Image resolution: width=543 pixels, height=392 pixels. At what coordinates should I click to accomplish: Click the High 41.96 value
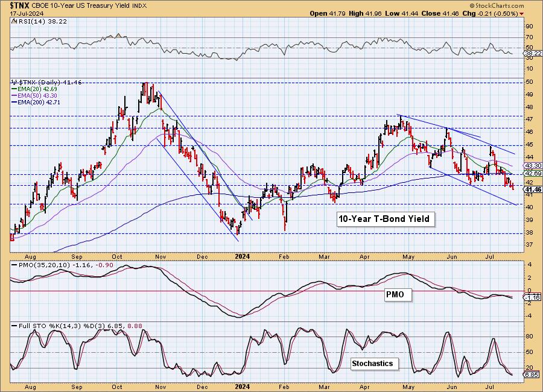coord(365,13)
